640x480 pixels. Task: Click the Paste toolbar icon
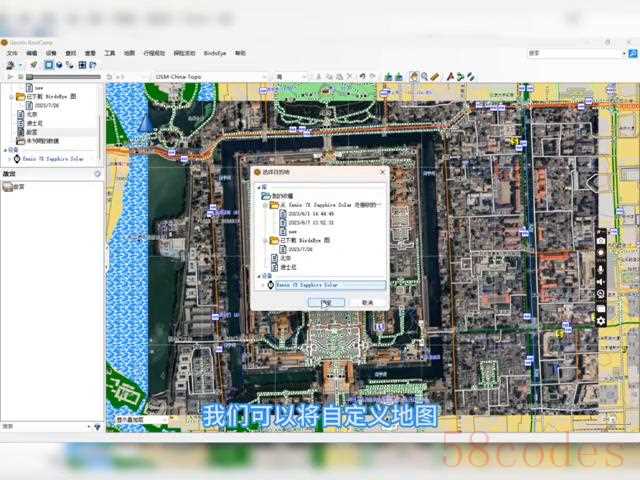(x=339, y=76)
